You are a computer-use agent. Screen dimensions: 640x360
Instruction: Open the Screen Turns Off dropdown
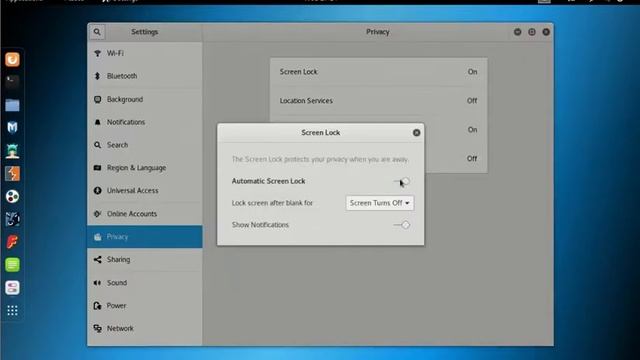pos(380,203)
